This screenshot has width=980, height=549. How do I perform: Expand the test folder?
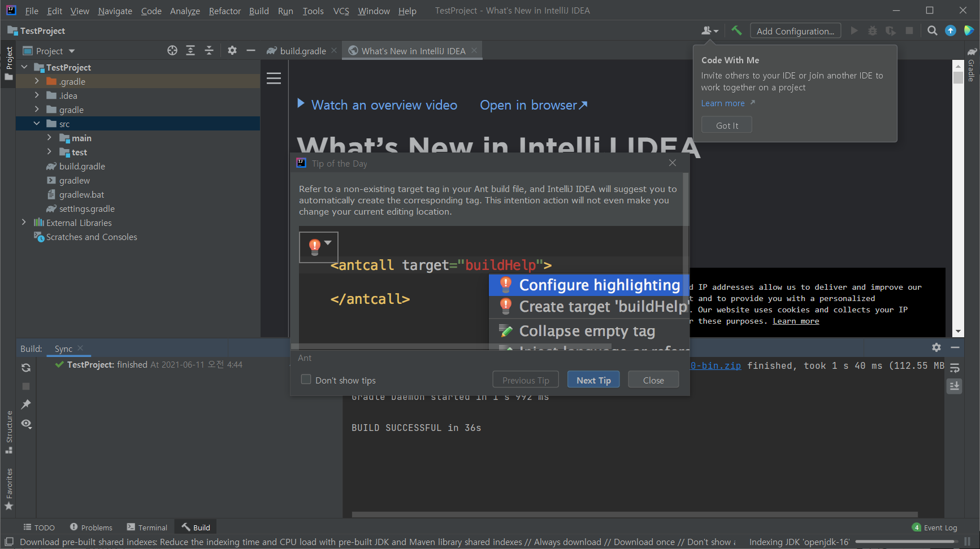click(49, 152)
